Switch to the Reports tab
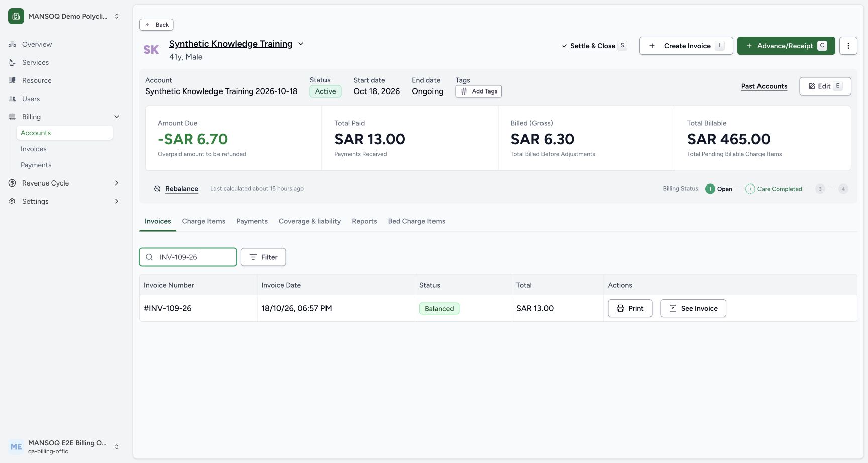The width and height of the screenshot is (868, 463). 364,221
